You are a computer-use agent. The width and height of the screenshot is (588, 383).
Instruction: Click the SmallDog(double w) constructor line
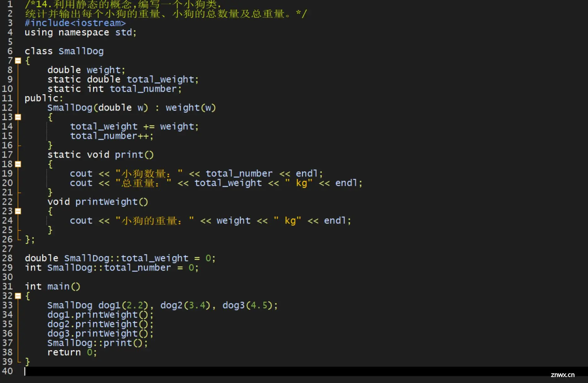(131, 108)
